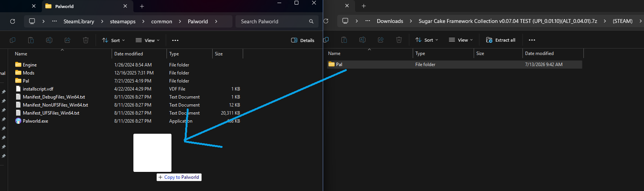
Task: Open the breadcrumb ellipsis in Downloads window
Action: 368,21
